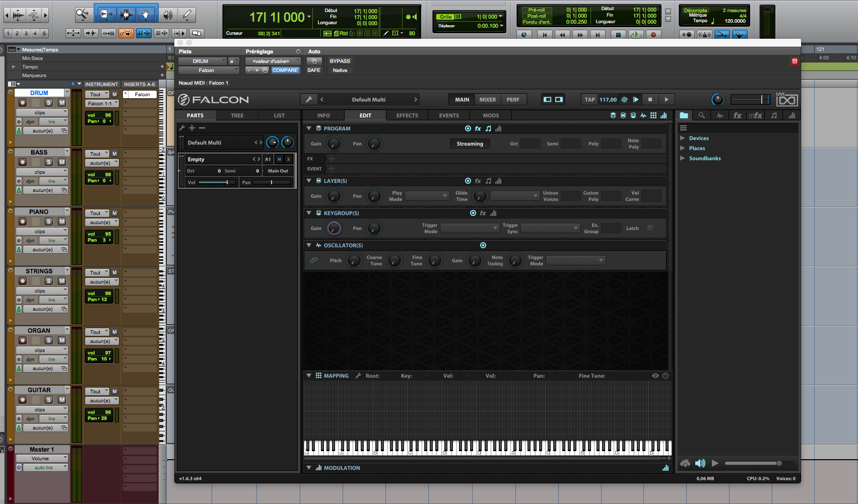Mute the Empty part with M button
Screen dimensions: 858x504
tap(279, 159)
